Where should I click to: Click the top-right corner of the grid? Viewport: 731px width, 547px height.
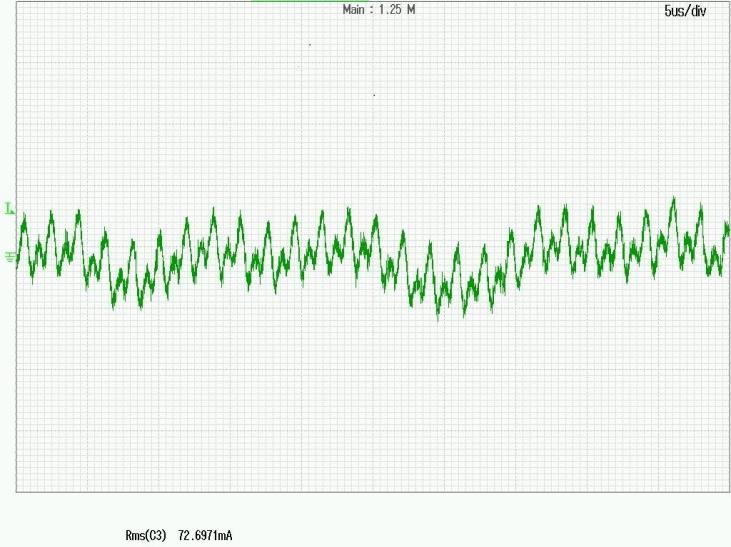coord(729,2)
